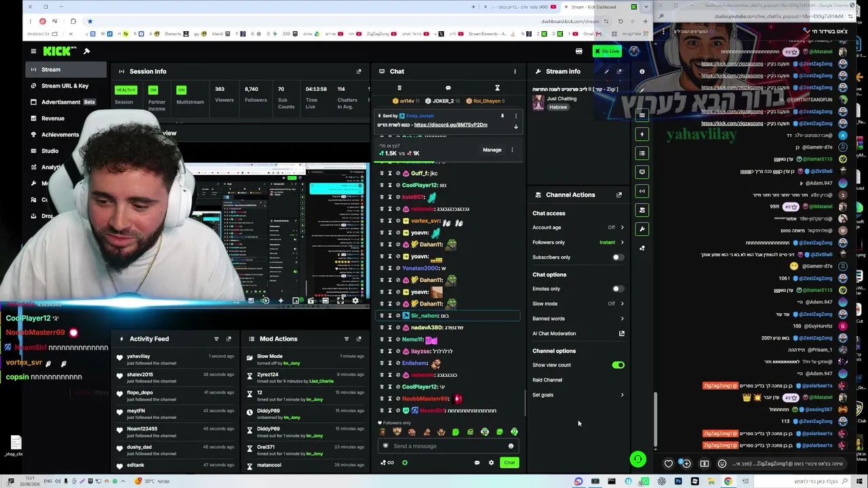Pop out the Stream info panel
The width and height of the screenshot is (868, 488).
tap(619, 71)
